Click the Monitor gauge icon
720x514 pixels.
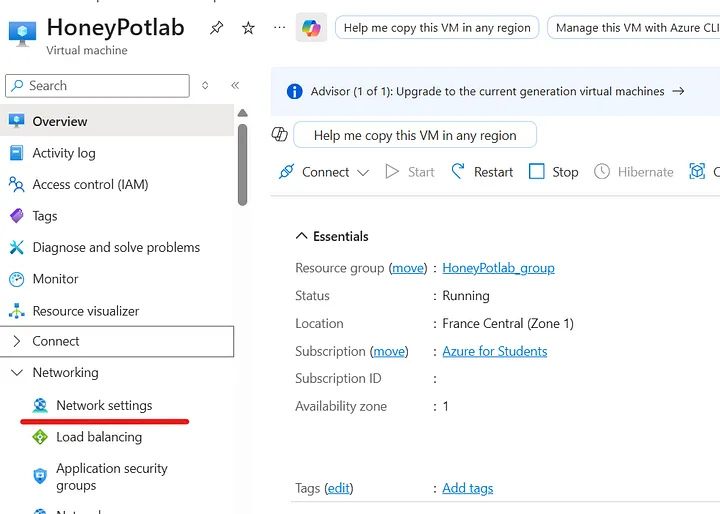(x=17, y=279)
